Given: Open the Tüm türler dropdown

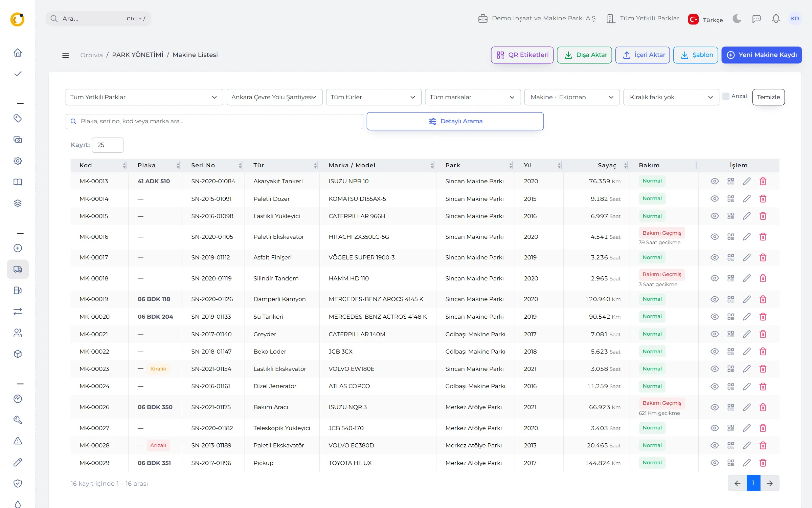Looking at the screenshot, I should [x=374, y=97].
